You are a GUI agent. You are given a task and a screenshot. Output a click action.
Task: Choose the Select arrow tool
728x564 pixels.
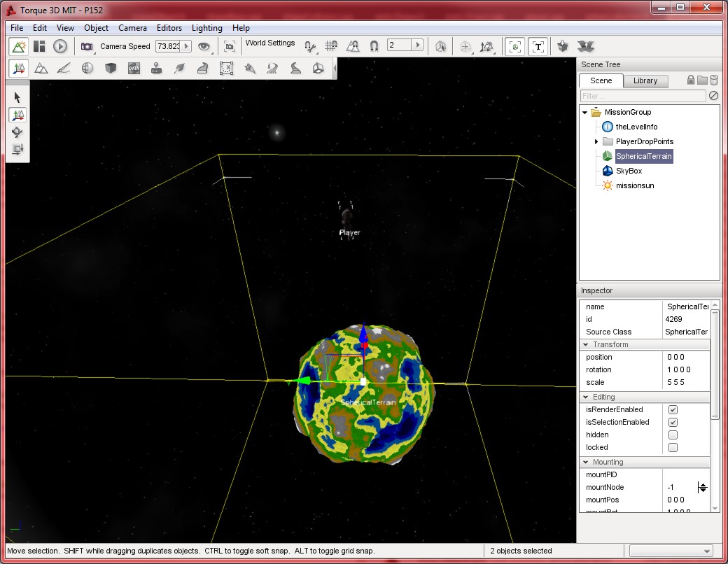[x=17, y=97]
